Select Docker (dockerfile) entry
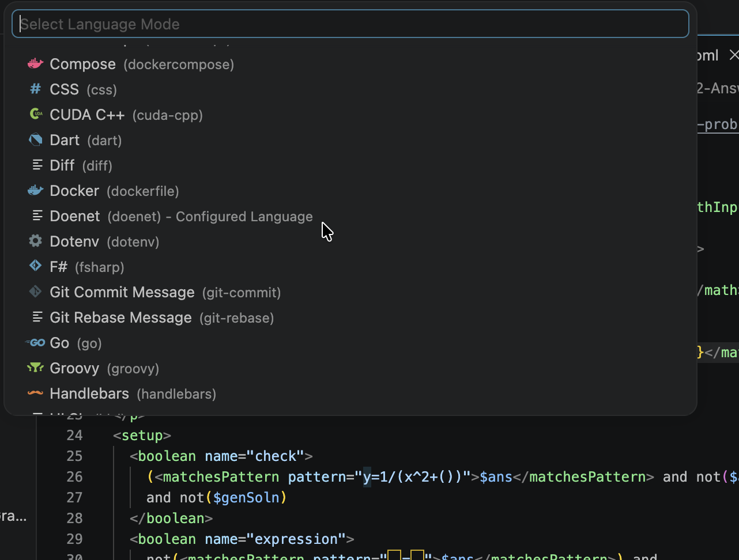 point(350,191)
